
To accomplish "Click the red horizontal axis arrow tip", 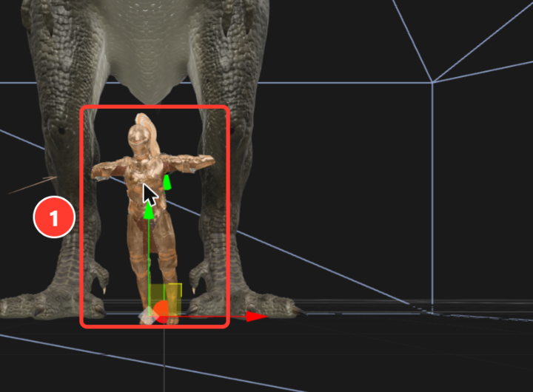I will click(x=258, y=317).
